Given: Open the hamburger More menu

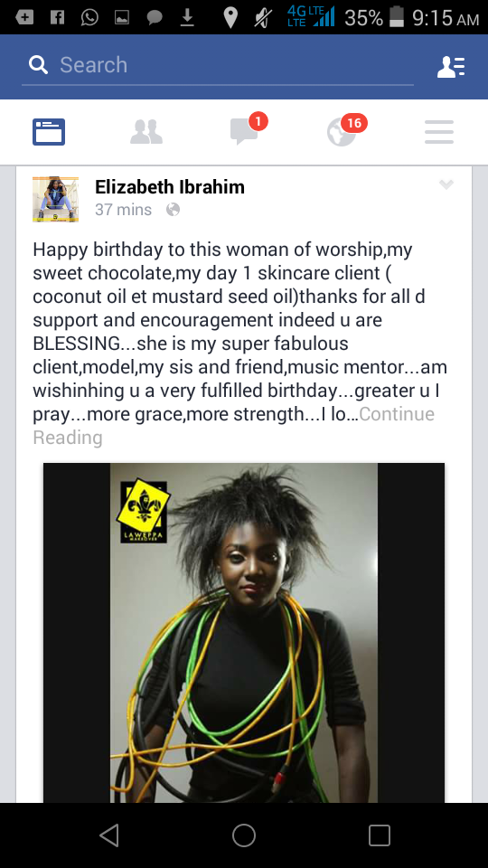Looking at the screenshot, I should tap(439, 132).
